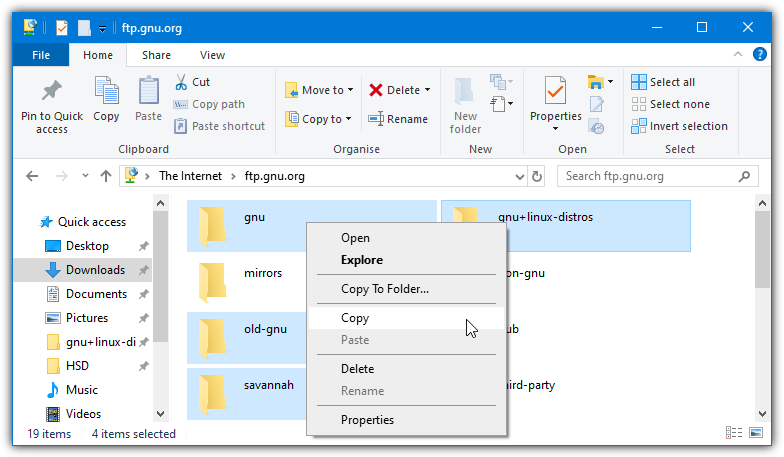784x457 pixels.
Task: Expand the address bar history dropdown
Action: [520, 176]
